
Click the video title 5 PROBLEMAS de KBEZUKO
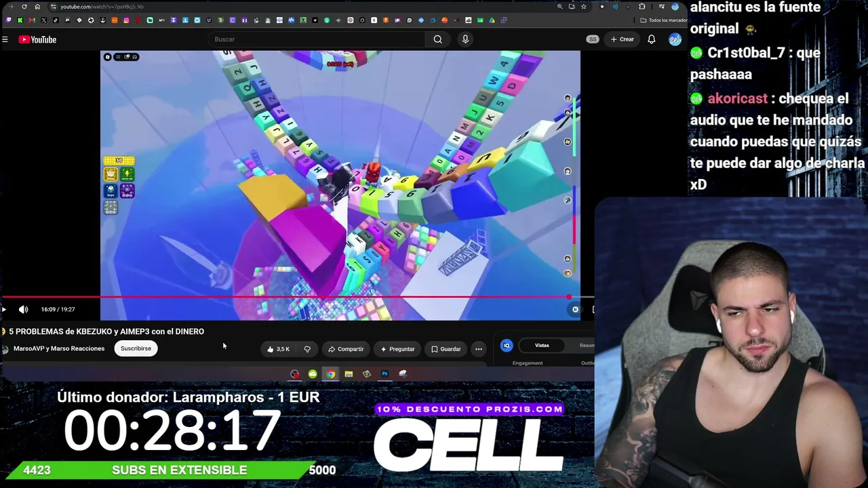pos(106,331)
